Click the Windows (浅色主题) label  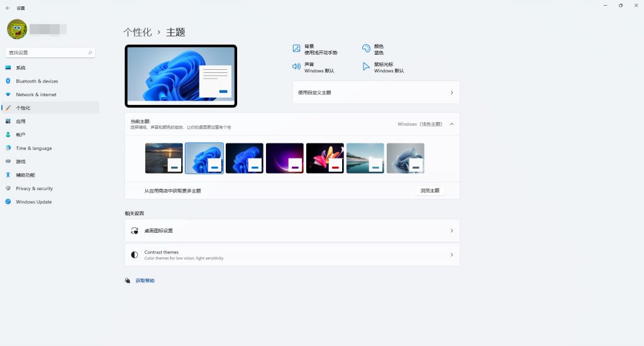pos(419,124)
